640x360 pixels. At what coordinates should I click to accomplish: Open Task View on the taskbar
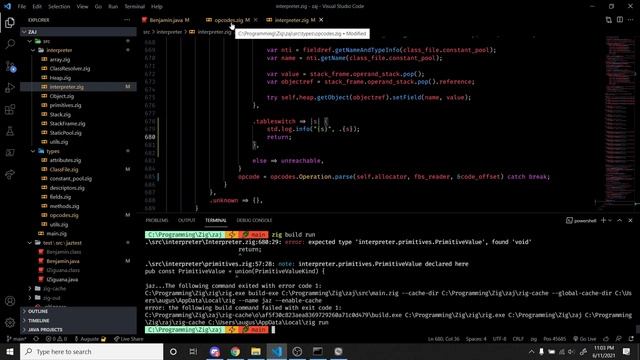[x=193, y=351]
